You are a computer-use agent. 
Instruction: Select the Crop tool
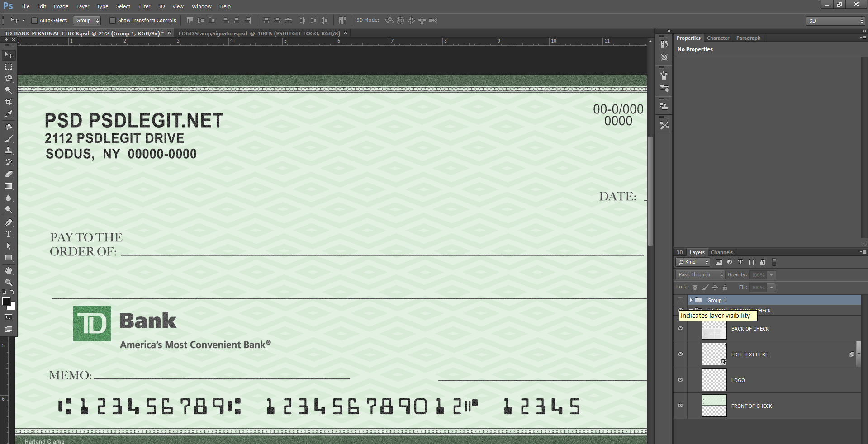click(x=9, y=102)
